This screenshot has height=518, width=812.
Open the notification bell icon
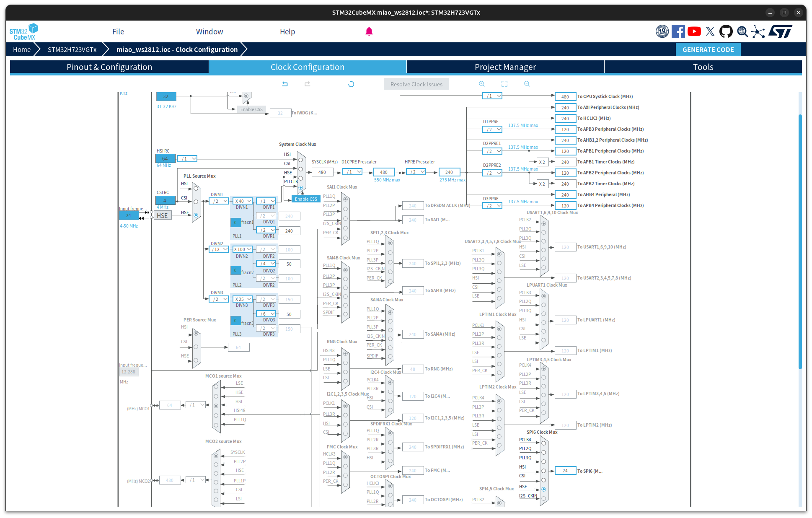[x=369, y=31]
